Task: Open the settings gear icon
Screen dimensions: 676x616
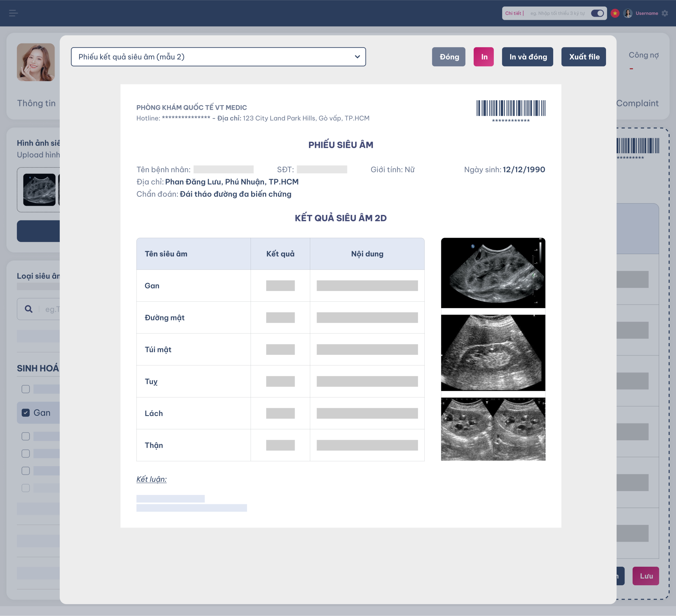Action: pos(665,13)
